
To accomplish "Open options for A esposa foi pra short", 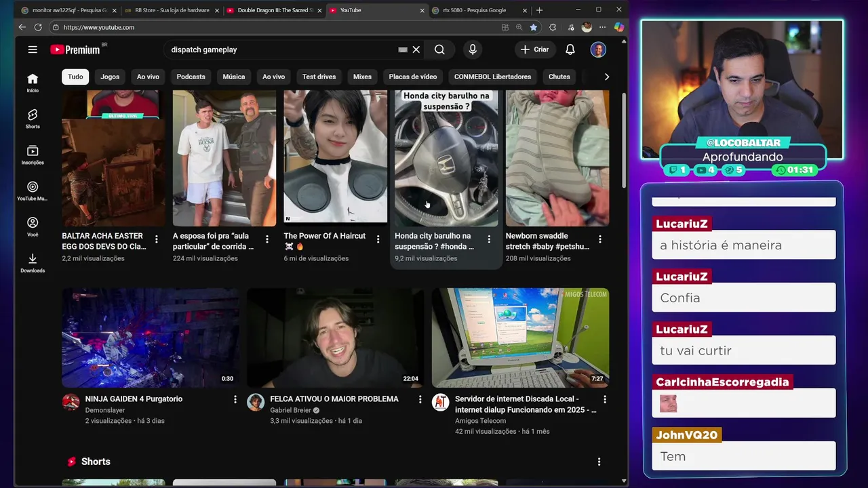I will click(x=267, y=239).
